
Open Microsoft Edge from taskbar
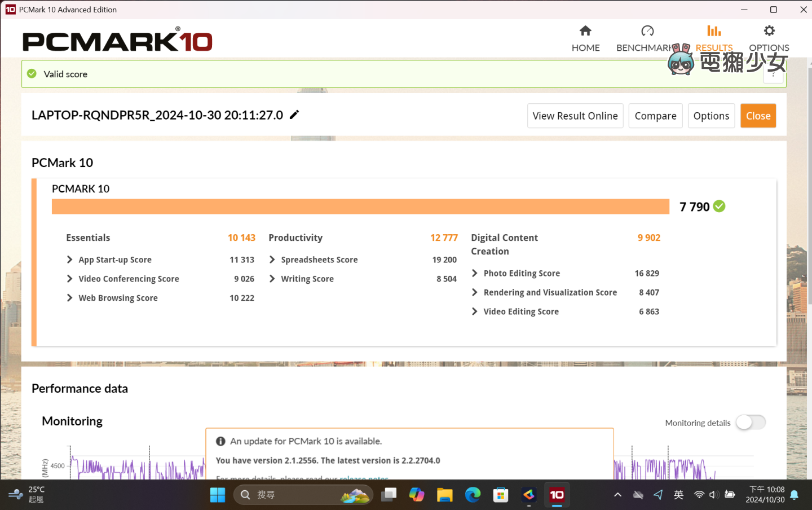(x=473, y=495)
